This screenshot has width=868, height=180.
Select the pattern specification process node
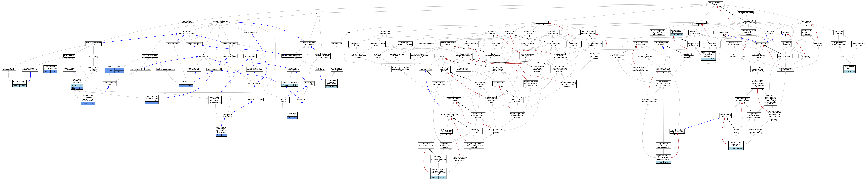[93, 44]
